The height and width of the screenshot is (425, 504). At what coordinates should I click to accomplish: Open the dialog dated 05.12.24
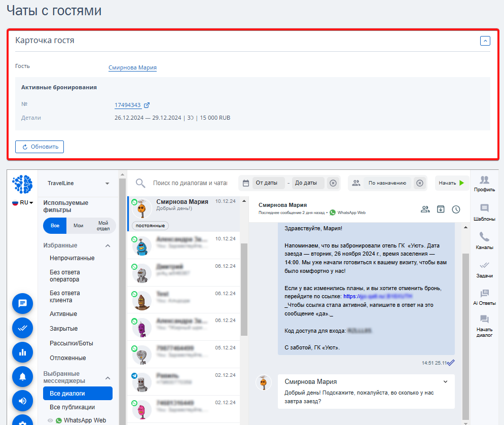[184, 355]
